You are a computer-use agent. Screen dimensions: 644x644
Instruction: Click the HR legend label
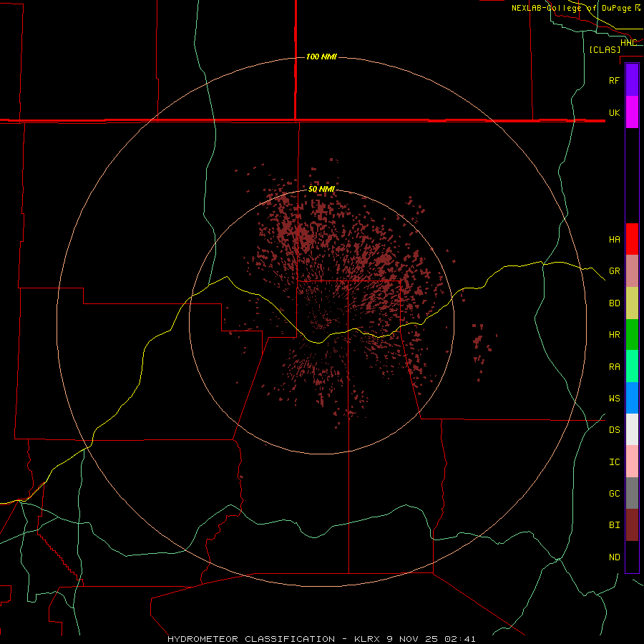coord(614,335)
